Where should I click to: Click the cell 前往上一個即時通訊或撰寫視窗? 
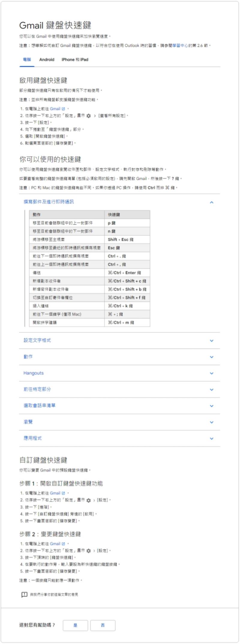click(x=67, y=264)
